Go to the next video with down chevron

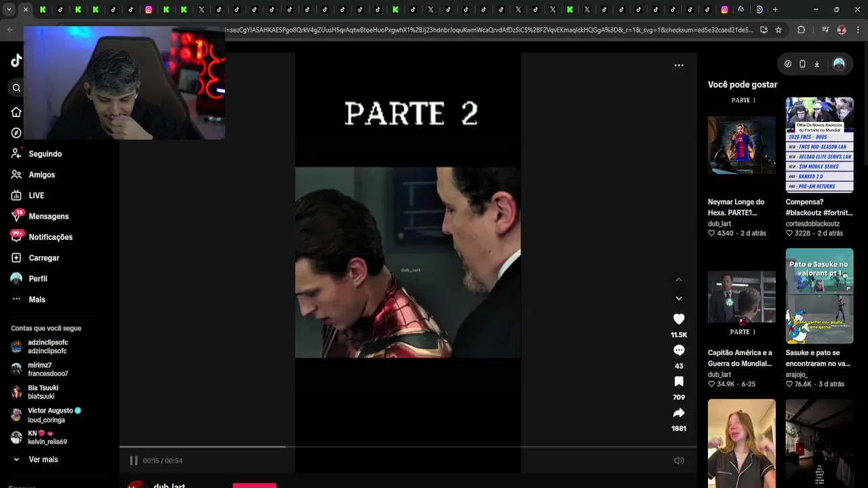click(x=679, y=298)
